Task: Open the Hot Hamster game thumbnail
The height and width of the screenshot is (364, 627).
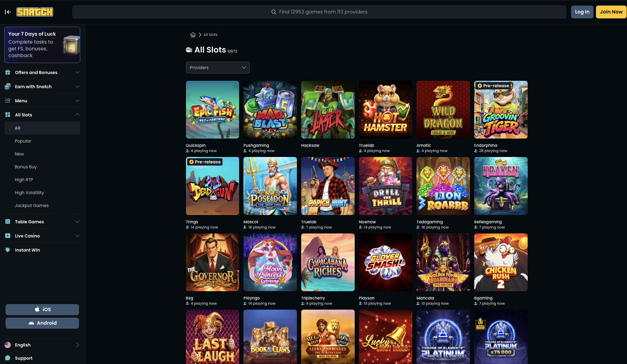Action: pos(385,110)
